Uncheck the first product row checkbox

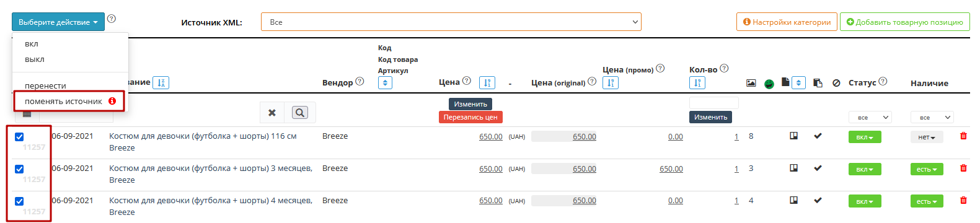coord(19,137)
